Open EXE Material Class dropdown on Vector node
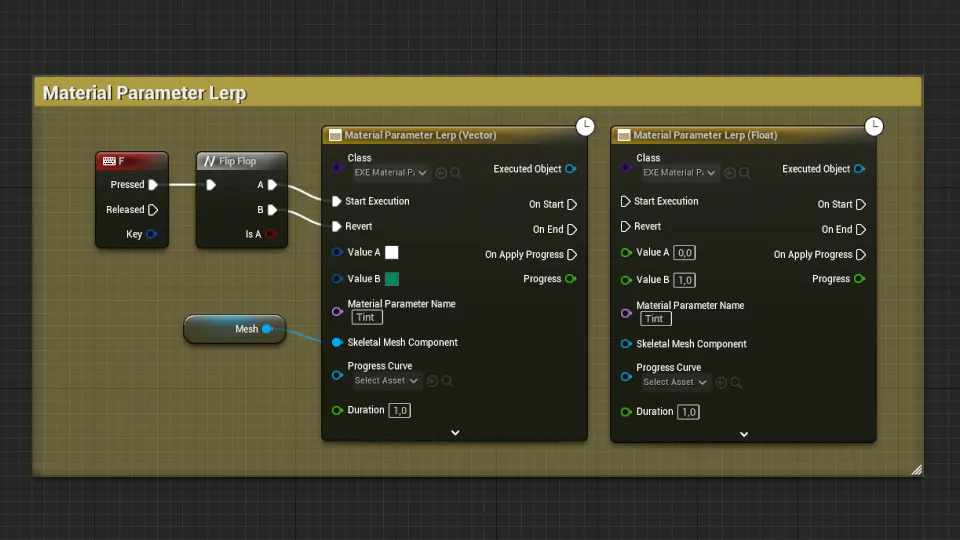The height and width of the screenshot is (540, 960). pos(390,173)
